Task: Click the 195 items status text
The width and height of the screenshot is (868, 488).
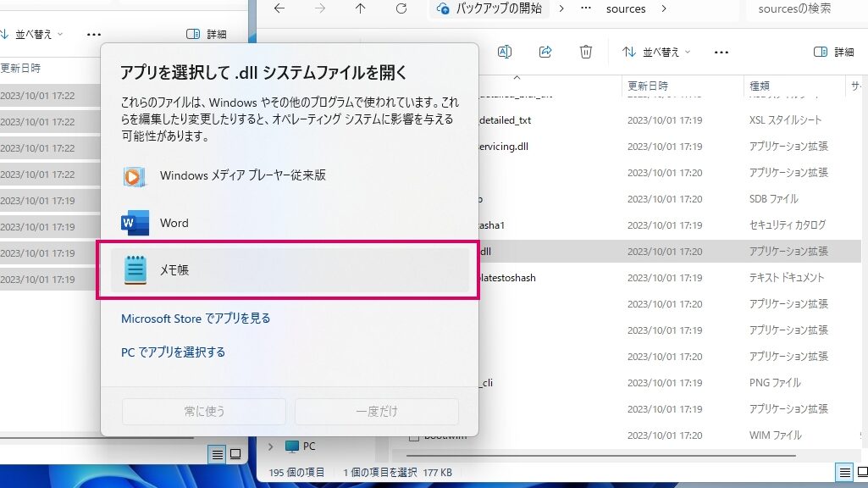Action: [296, 473]
